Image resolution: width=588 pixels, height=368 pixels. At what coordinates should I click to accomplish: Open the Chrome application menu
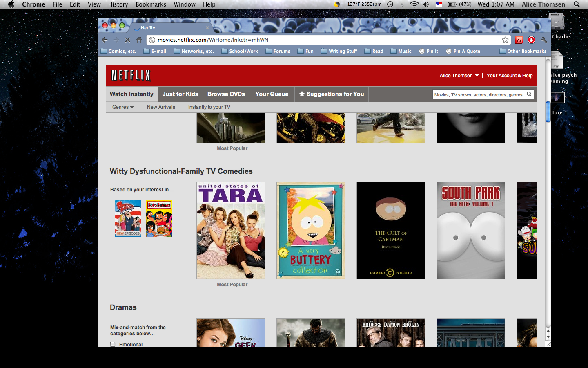(33, 4)
